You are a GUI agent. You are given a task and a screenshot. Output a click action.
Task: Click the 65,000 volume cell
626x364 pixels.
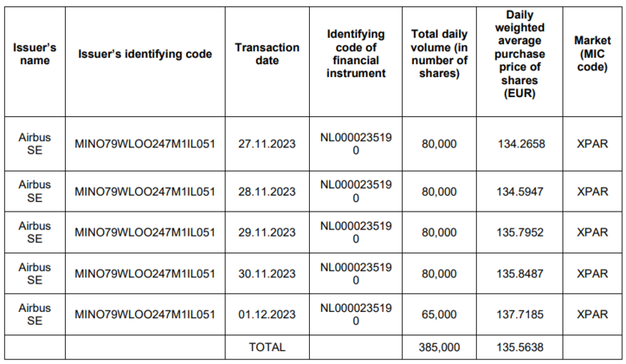(439, 315)
